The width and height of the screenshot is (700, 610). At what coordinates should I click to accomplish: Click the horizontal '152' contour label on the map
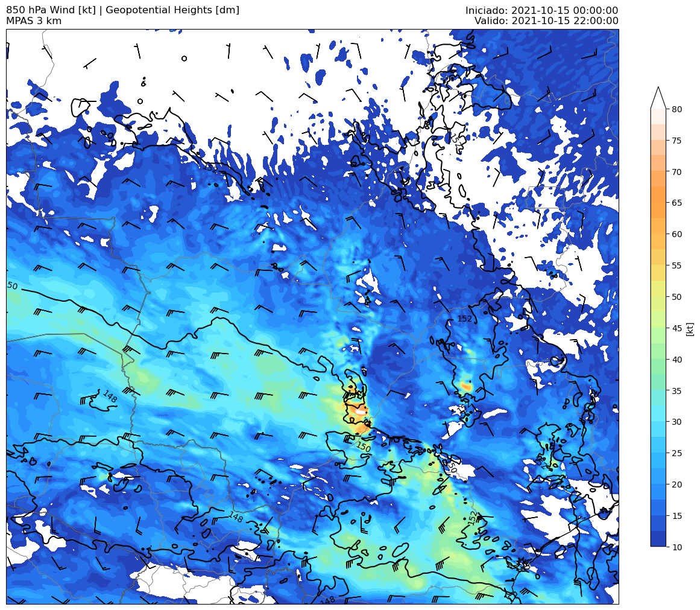pyautogui.click(x=465, y=319)
